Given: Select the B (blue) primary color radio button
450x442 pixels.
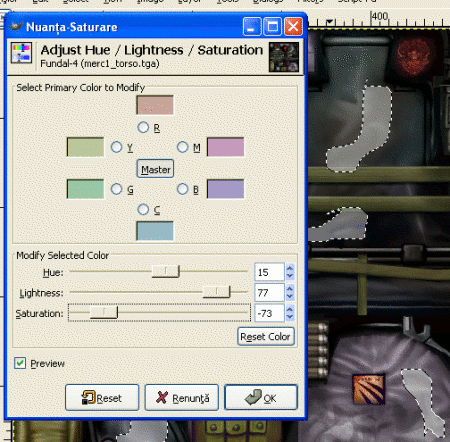Looking at the screenshot, I should coord(183,189).
